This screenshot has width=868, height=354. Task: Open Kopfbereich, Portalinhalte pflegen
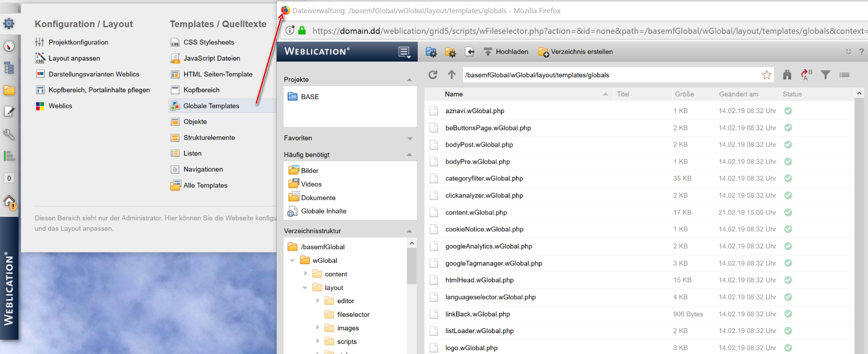click(93, 90)
